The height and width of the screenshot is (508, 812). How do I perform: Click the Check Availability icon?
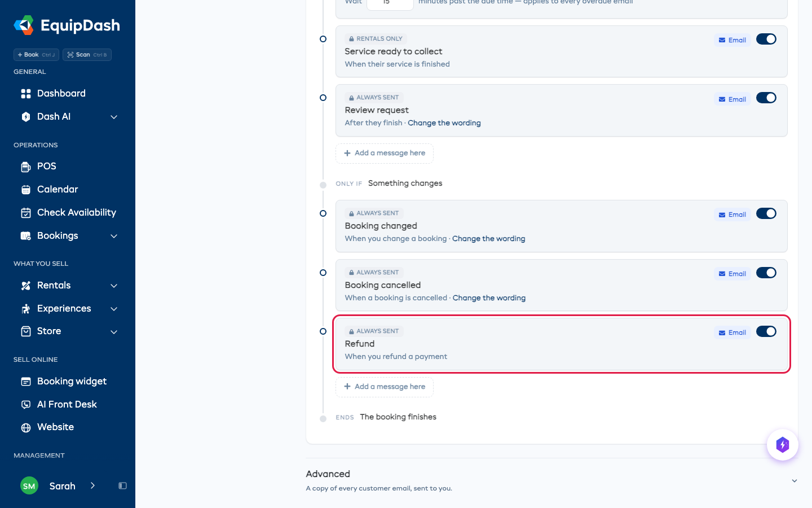point(26,213)
